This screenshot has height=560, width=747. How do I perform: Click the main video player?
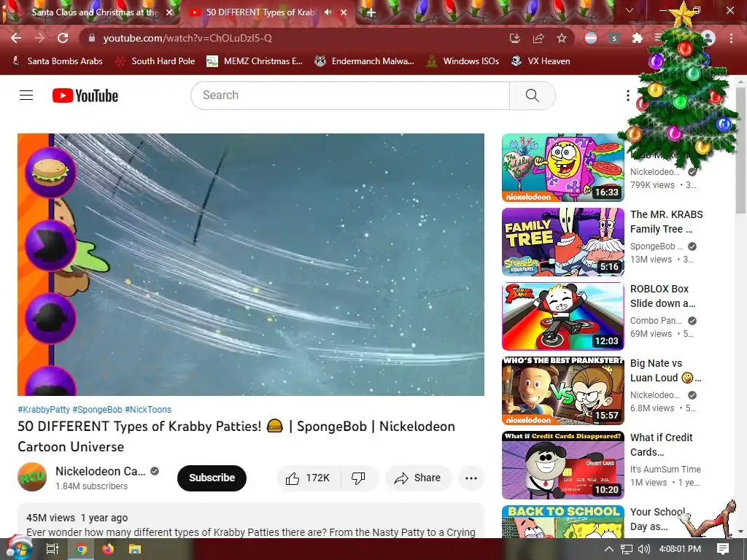(x=251, y=264)
